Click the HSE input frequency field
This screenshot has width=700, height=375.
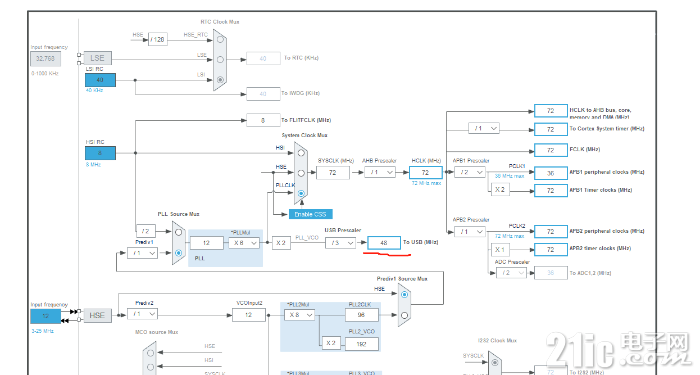click(x=46, y=316)
